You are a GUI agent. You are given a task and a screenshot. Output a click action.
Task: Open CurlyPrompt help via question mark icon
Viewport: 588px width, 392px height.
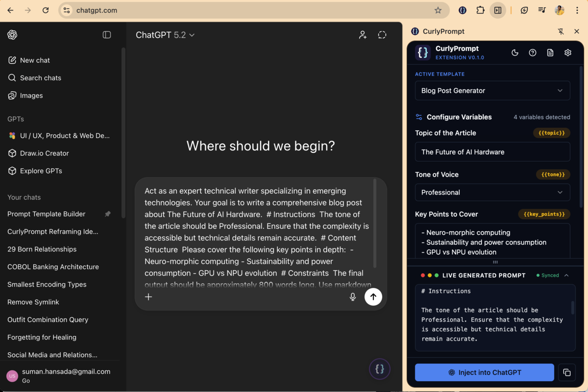(533, 52)
